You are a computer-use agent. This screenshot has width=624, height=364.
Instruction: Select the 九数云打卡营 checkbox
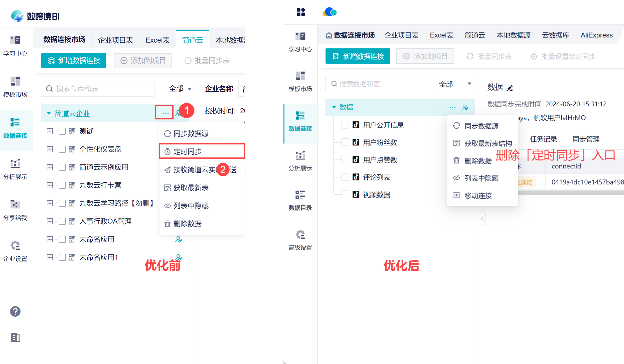[62, 185]
